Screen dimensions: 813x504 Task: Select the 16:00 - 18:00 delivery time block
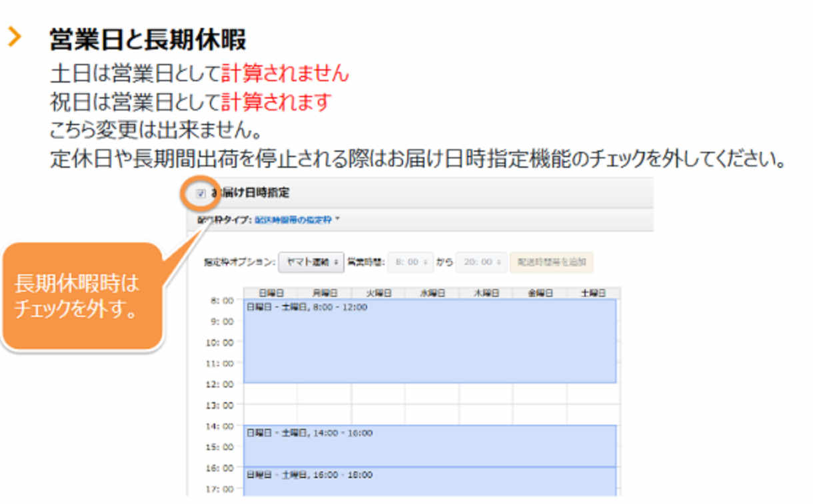(430, 481)
